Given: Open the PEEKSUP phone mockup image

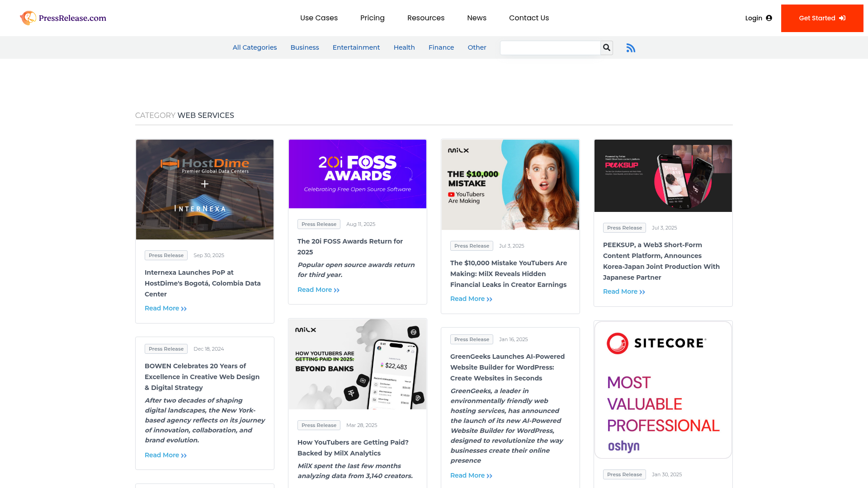Looking at the screenshot, I should click(663, 176).
